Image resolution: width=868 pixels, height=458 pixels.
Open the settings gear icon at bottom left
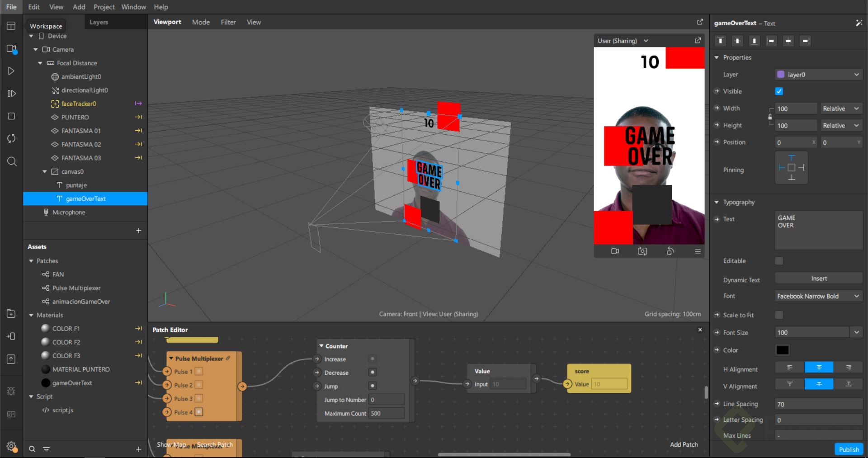coord(11,446)
